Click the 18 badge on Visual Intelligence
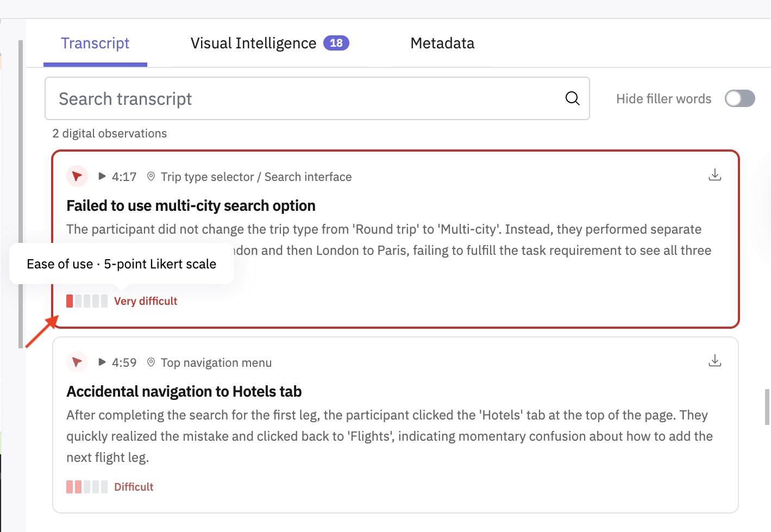This screenshot has width=771, height=532. coord(336,43)
